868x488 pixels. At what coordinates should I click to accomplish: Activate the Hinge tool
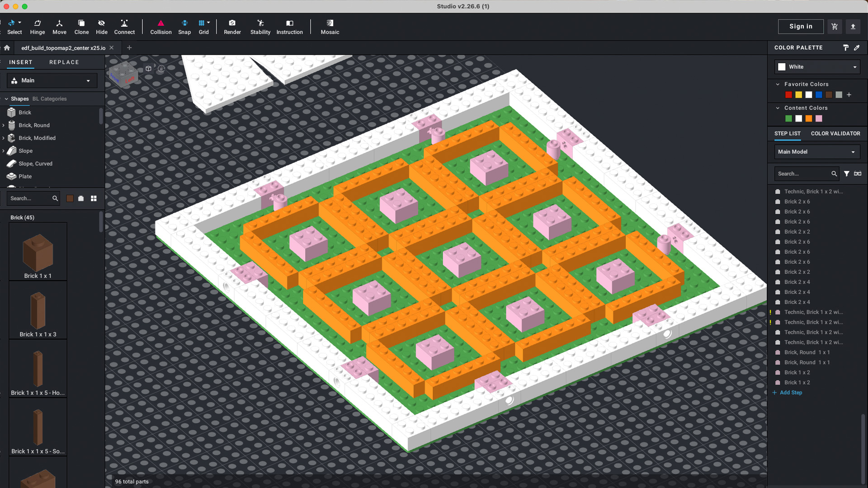[x=37, y=27]
